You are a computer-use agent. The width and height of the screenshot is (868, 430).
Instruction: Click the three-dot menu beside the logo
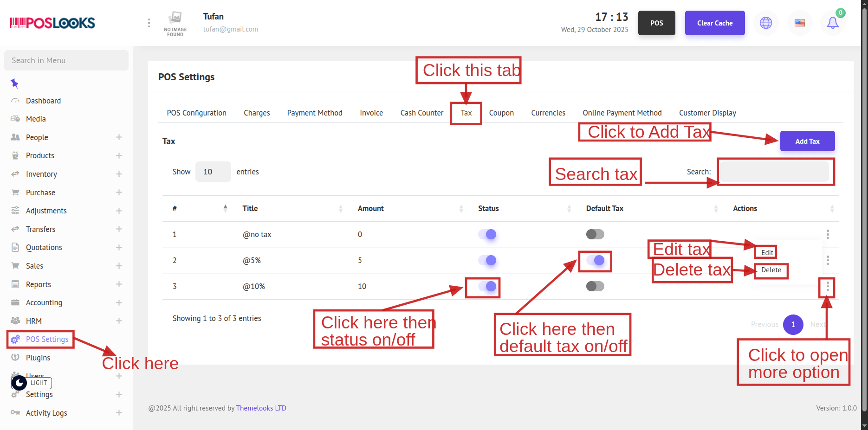(x=149, y=23)
